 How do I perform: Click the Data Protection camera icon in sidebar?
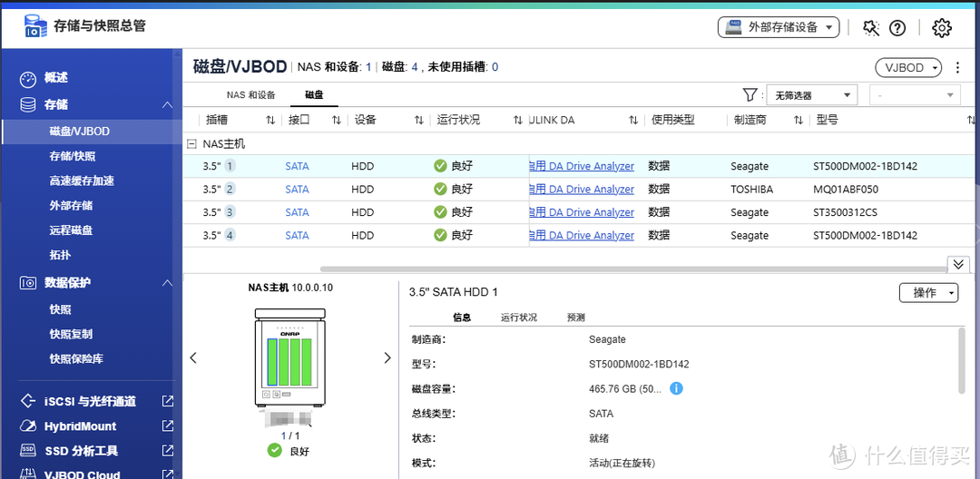click(x=28, y=283)
